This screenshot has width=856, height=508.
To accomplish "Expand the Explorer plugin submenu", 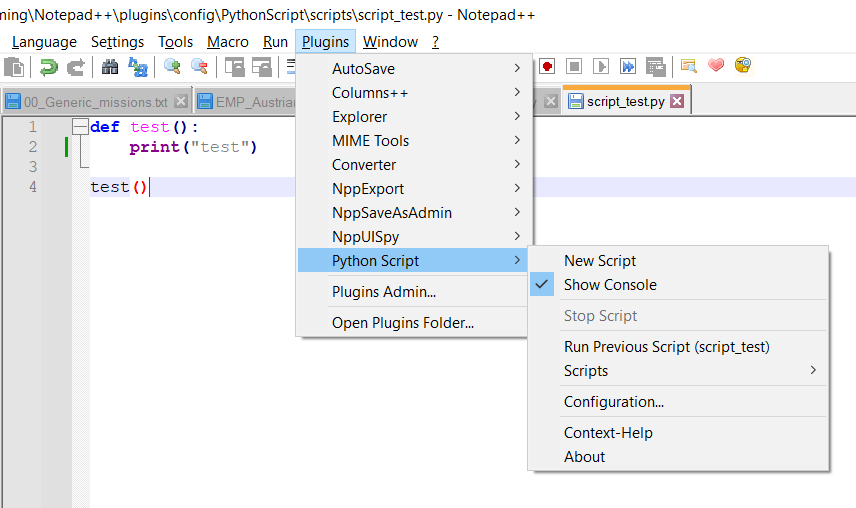I will click(412, 117).
